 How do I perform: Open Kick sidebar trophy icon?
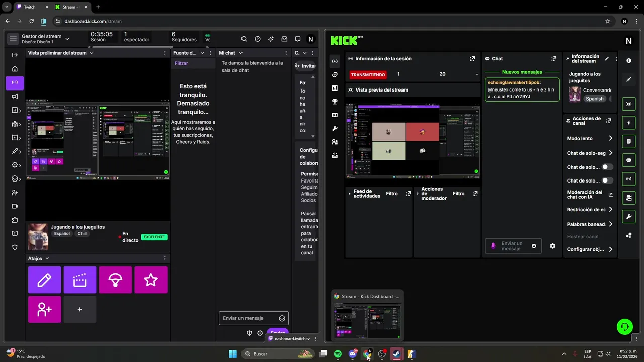(x=335, y=102)
